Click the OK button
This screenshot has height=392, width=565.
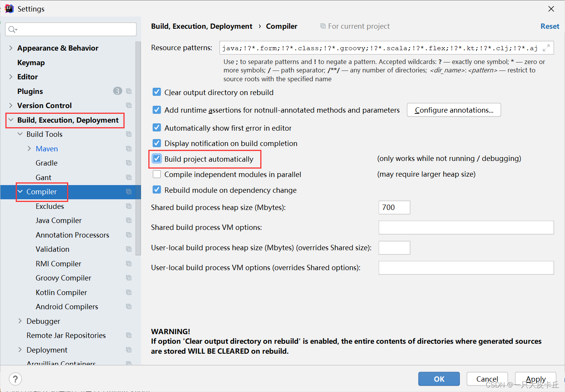(x=439, y=379)
